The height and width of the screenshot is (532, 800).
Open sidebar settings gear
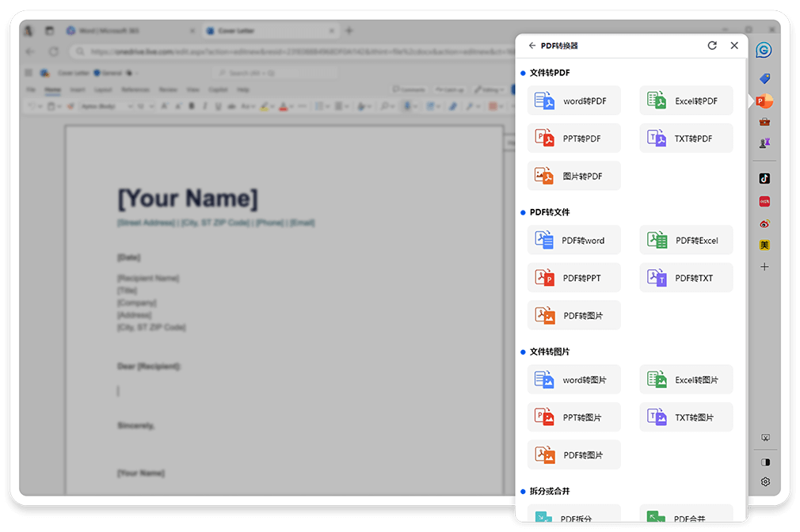pyautogui.click(x=765, y=482)
